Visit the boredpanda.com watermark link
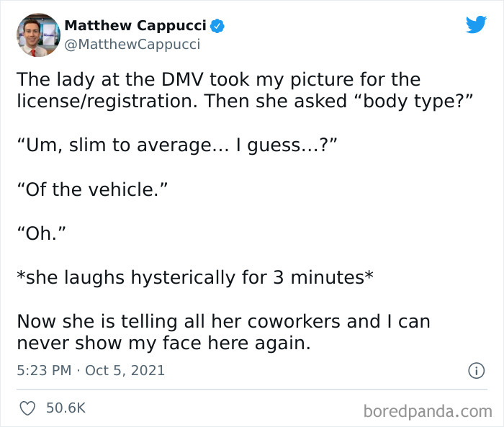Screen dimensions: 504x427 [x=428, y=411]
